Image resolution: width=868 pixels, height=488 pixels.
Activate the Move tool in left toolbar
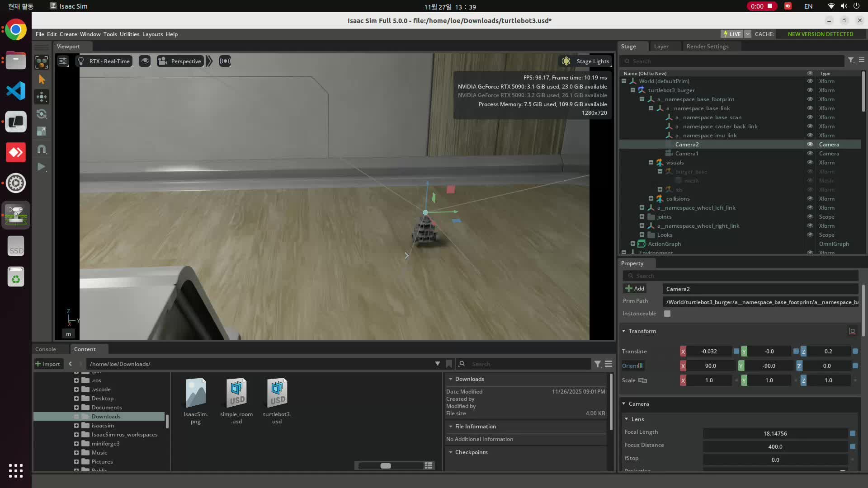pyautogui.click(x=42, y=97)
